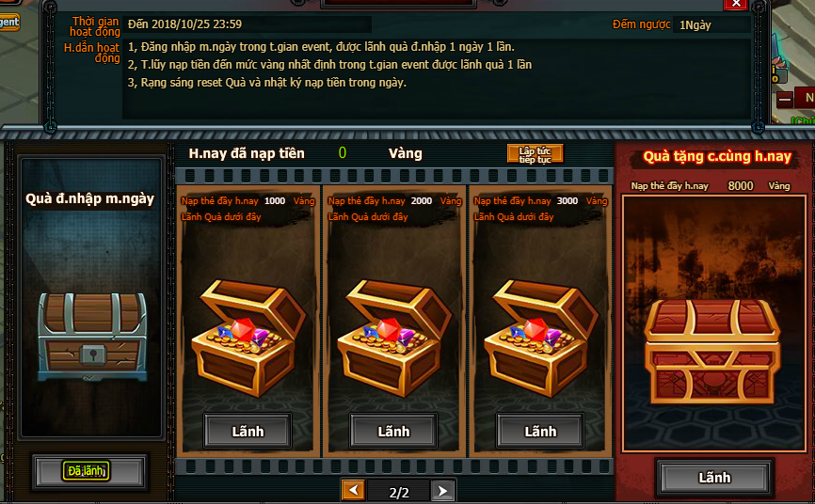Go to previous page with left arrow

354,491
